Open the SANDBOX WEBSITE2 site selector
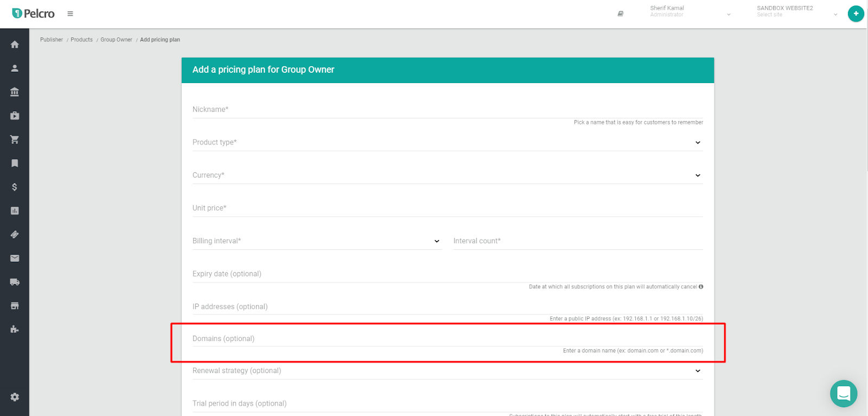868x416 pixels. (x=796, y=11)
